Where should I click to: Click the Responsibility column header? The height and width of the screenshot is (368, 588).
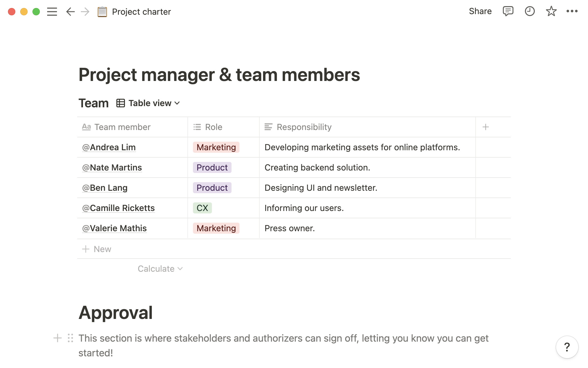pos(303,126)
